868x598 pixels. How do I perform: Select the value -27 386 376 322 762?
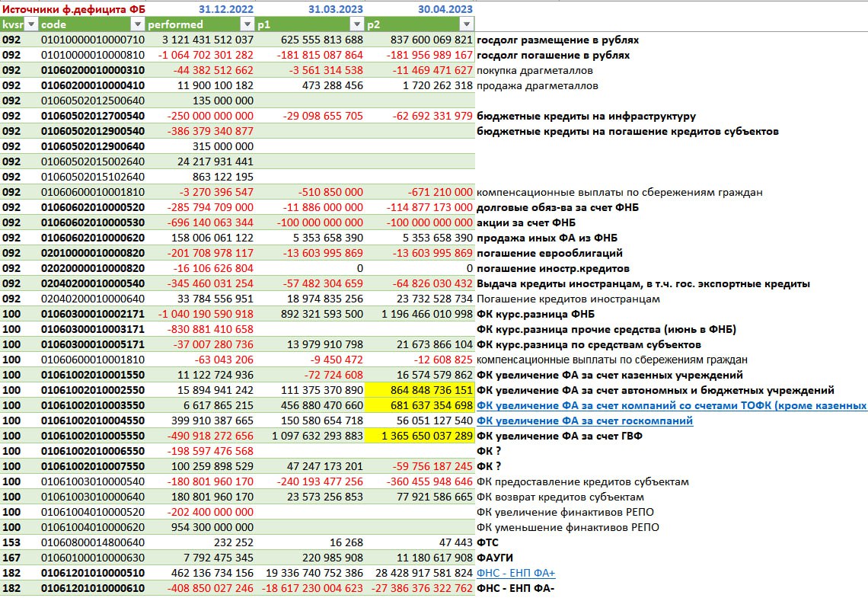click(422, 588)
